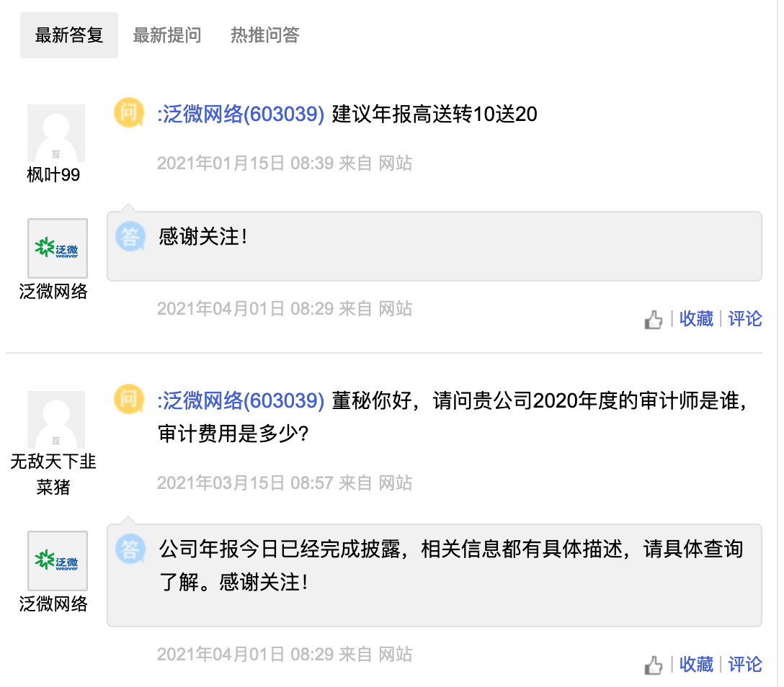This screenshot has height=687, width=784.
Task: Click avatar of user 无敌天下韭菜猪
Action: pyautogui.click(x=56, y=420)
